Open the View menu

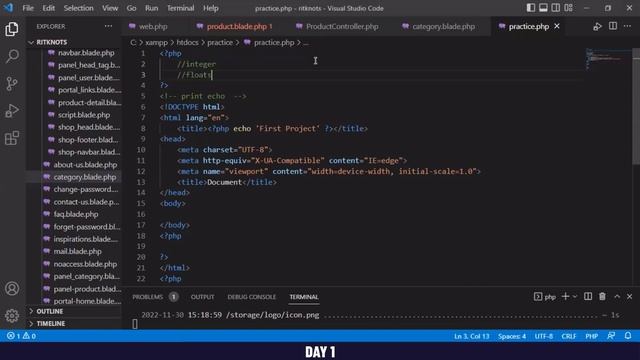pos(110,8)
